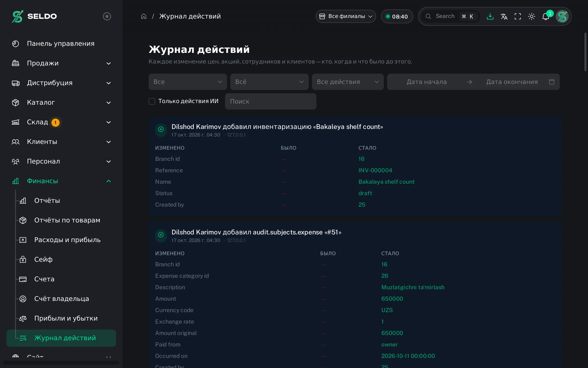Expand the Продажи menu
588x368 pixels.
(x=61, y=63)
